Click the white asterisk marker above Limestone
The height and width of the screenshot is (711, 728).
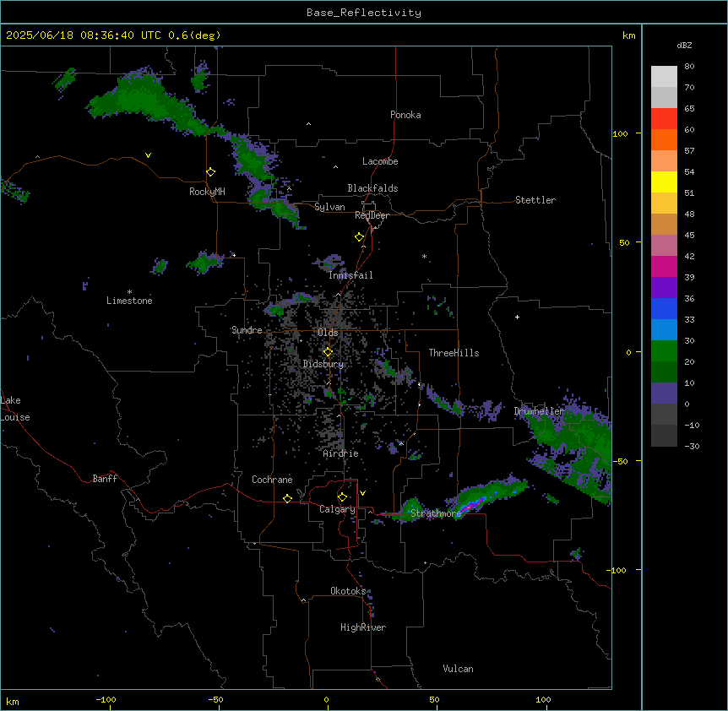(129, 292)
